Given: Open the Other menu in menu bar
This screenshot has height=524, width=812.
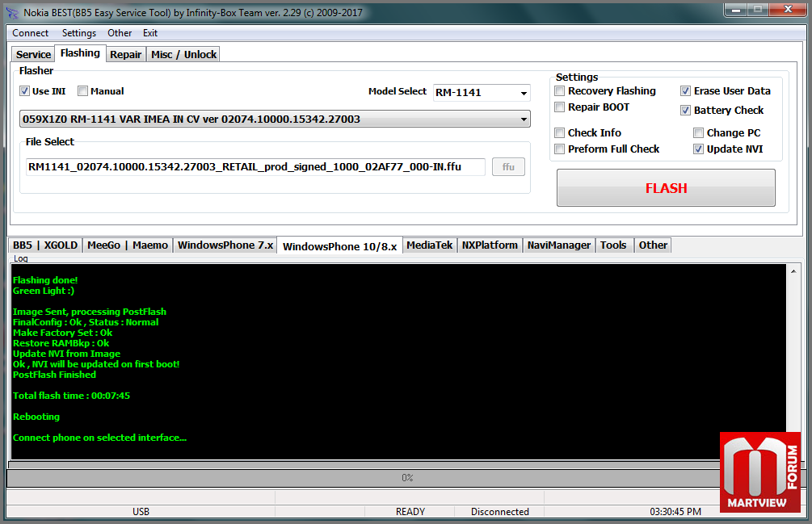Looking at the screenshot, I should tap(119, 33).
